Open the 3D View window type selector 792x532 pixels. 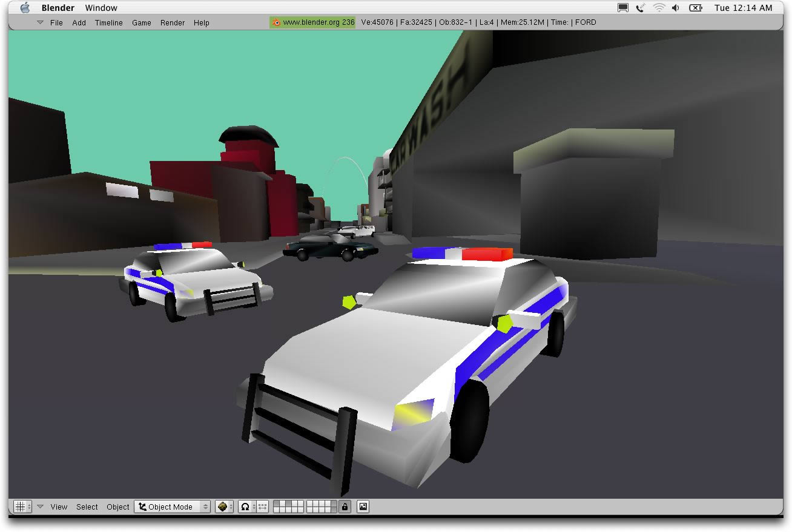click(22, 507)
